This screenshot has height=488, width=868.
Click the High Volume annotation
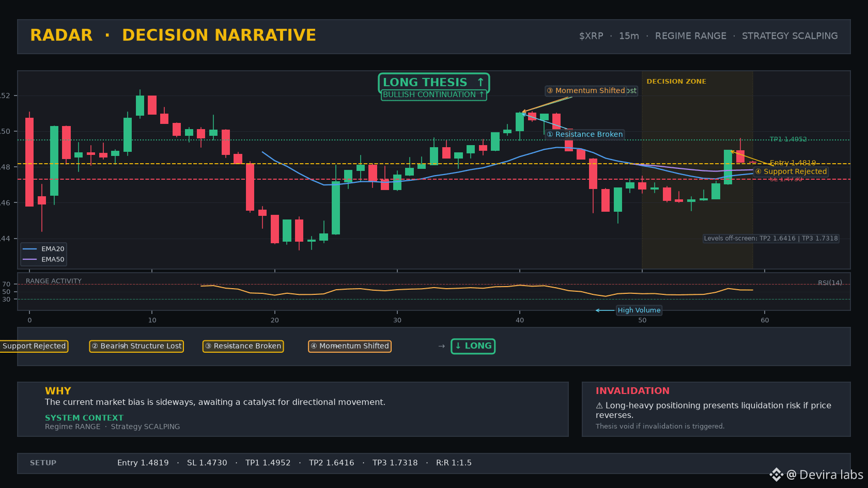pos(639,310)
